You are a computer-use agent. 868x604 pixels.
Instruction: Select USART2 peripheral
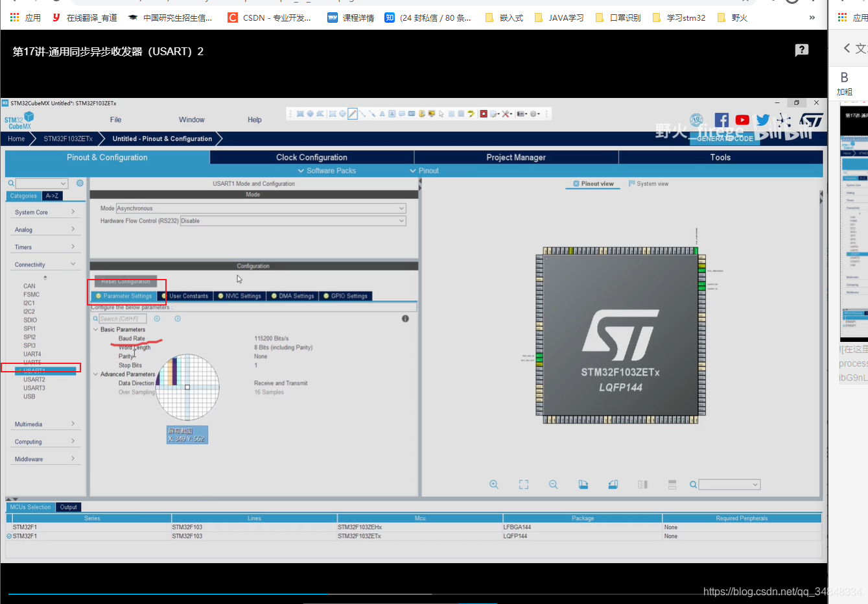tap(34, 380)
